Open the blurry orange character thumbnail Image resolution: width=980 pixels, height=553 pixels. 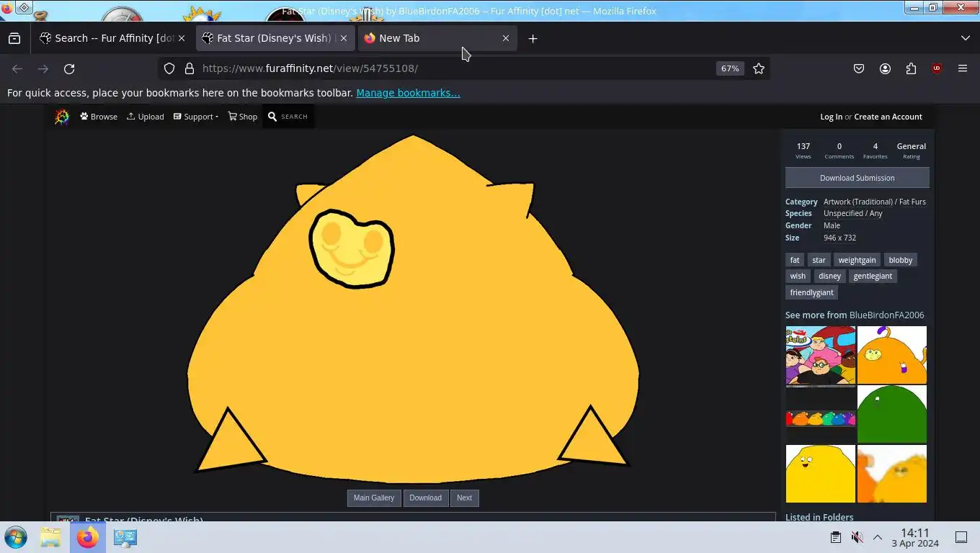pyautogui.click(x=891, y=473)
